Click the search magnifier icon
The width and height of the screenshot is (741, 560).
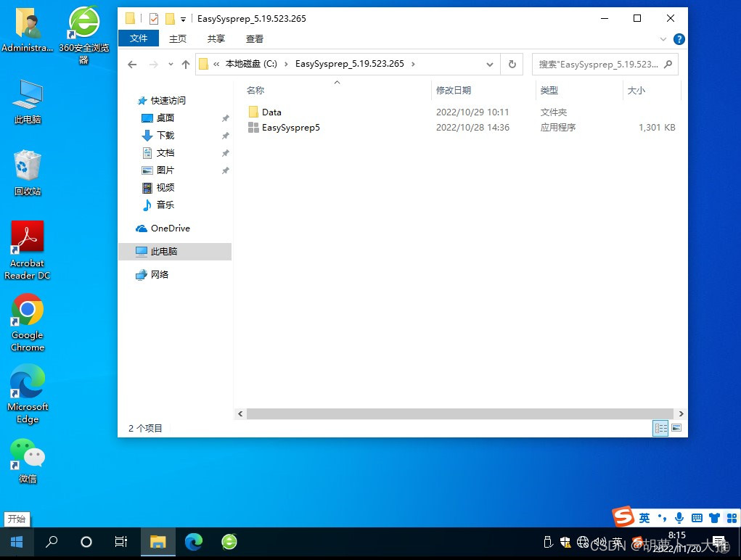click(668, 65)
